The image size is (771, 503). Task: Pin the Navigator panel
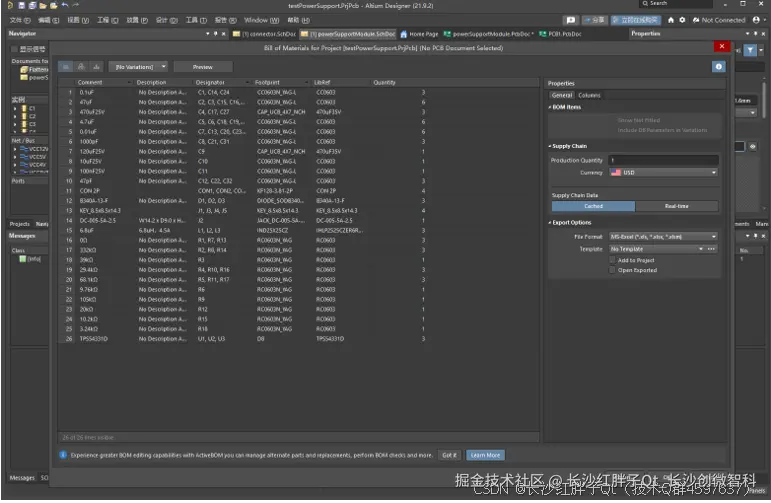(x=215, y=34)
